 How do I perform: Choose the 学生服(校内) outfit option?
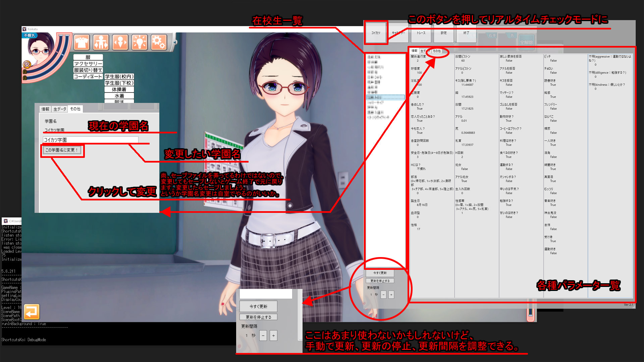pos(119,76)
